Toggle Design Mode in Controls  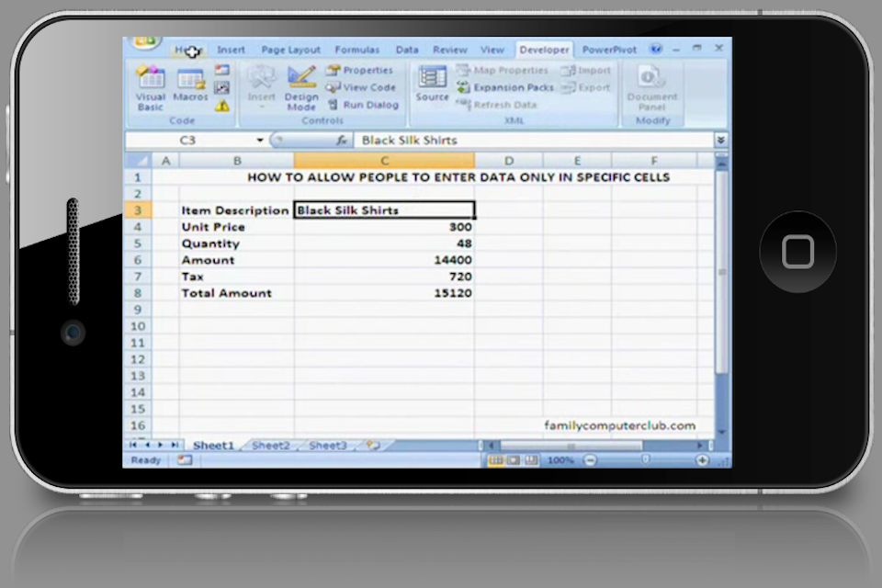[301, 87]
